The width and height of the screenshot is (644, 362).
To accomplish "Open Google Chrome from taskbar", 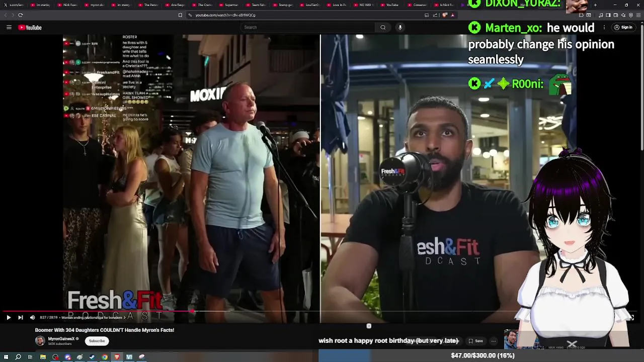I will 105,357.
